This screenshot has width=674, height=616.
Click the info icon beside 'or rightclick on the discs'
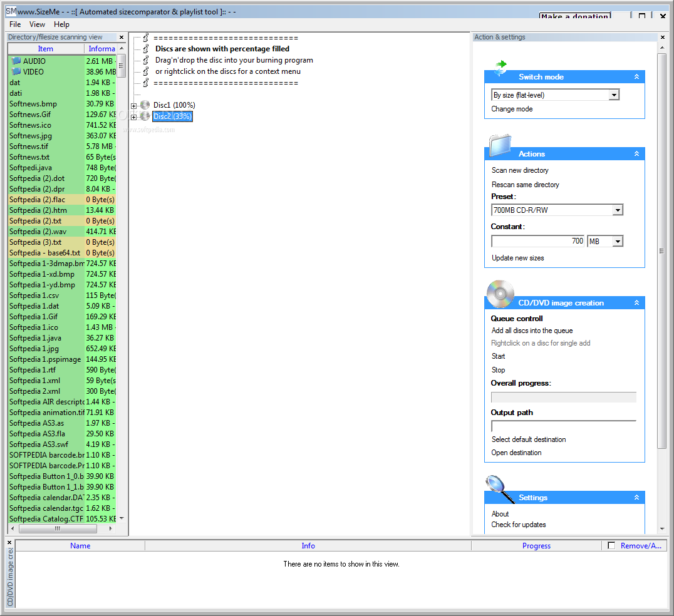pyautogui.click(x=146, y=71)
